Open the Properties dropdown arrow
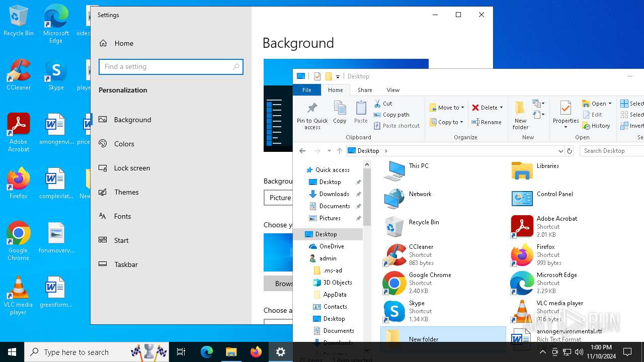This screenshot has width=644, height=362. tap(566, 127)
